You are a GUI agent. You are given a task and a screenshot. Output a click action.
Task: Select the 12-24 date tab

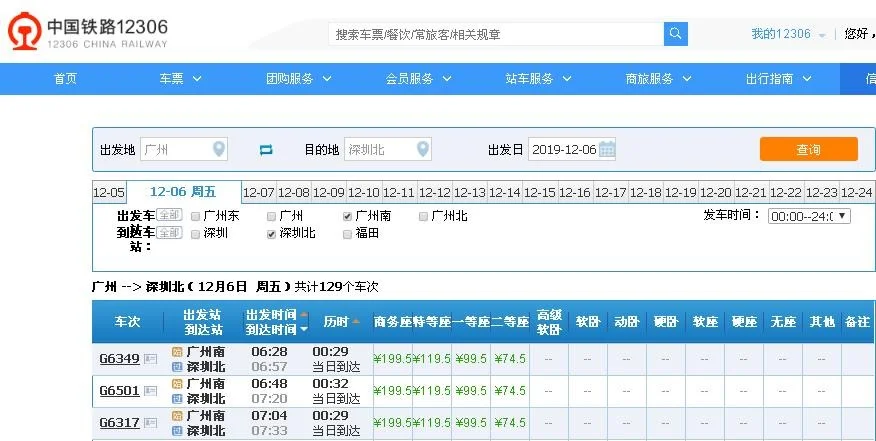(856, 192)
